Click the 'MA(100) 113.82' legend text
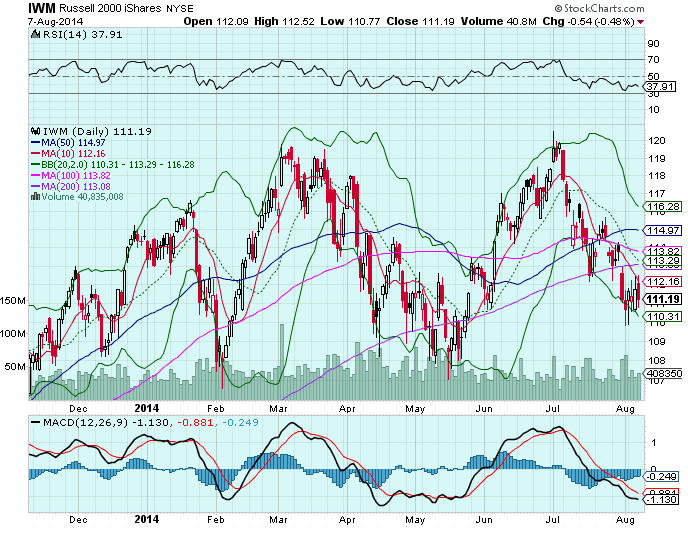 click(x=76, y=176)
